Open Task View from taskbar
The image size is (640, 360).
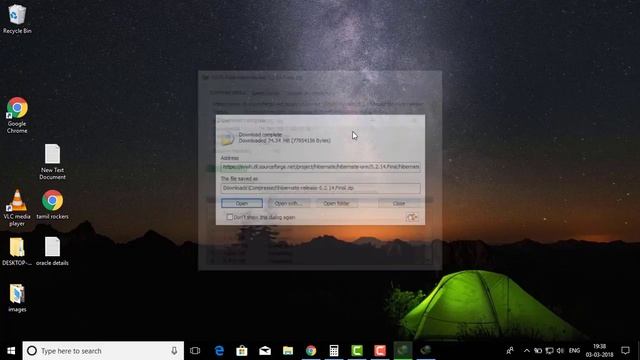point(195,351)
